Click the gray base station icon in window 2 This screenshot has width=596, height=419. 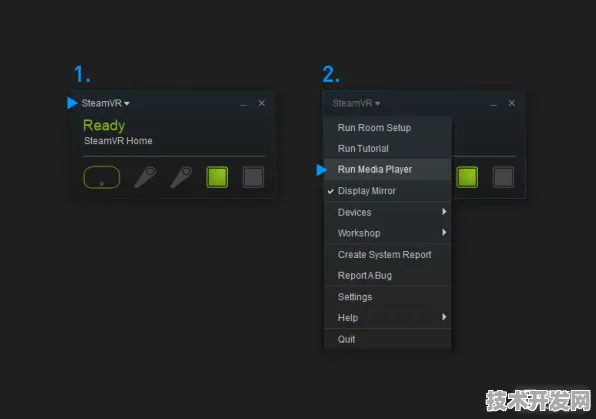pyautogui.click(x=503, y=177)
